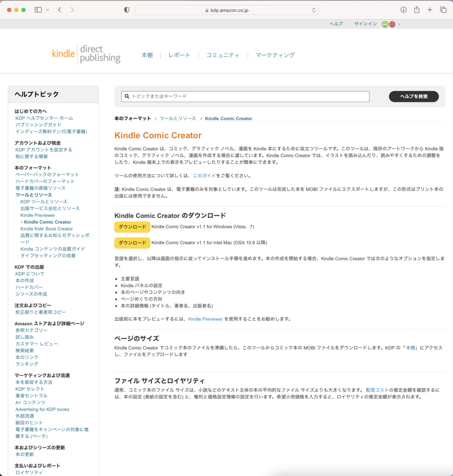Screen dimensions: 453x476
Task: Reload the page with the refresh icon
Action: tap(314, 10)
